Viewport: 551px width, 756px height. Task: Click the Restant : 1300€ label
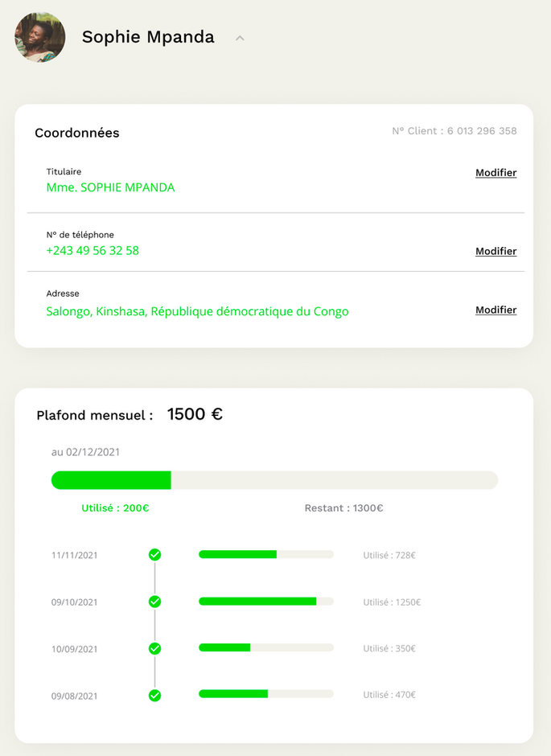tap(343, 508)
